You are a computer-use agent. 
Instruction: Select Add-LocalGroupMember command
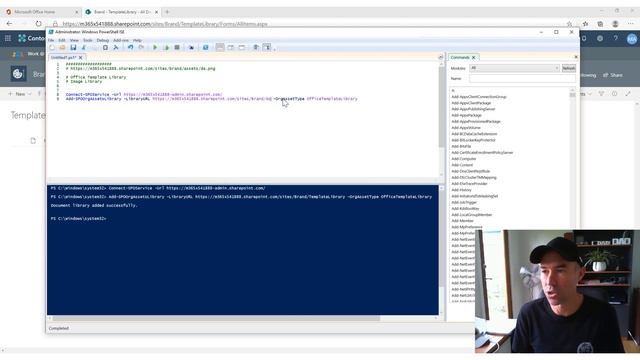[471, 215]
